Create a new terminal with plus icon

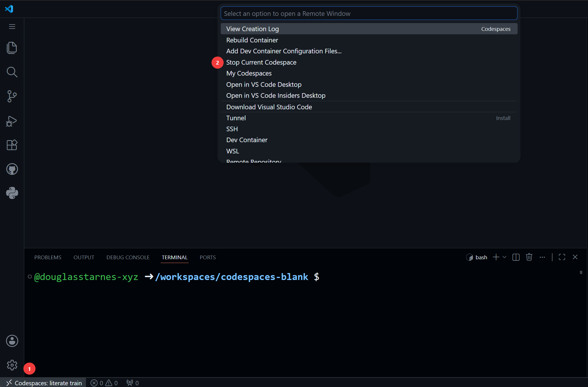[496, 257]
